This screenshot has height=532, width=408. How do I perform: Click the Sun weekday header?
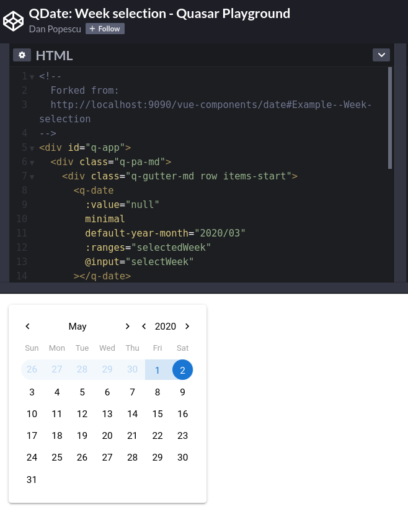point(32,348)
